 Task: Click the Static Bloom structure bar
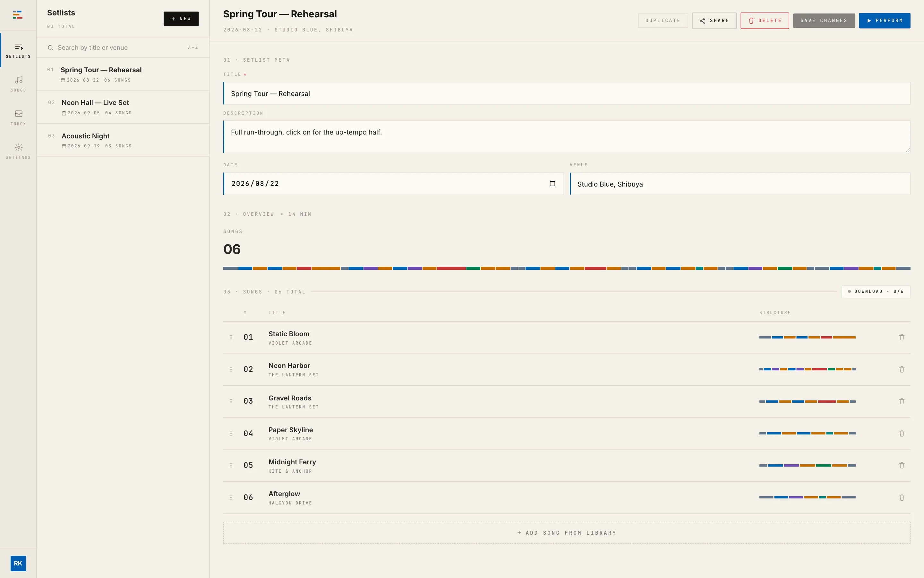click(x=807, y=337)
